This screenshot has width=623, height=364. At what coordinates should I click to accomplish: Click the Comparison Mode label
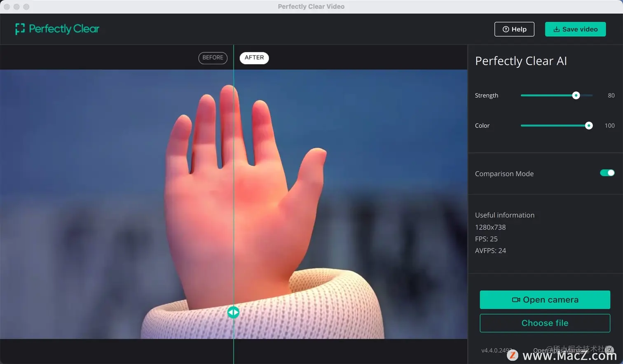point(504,174)
